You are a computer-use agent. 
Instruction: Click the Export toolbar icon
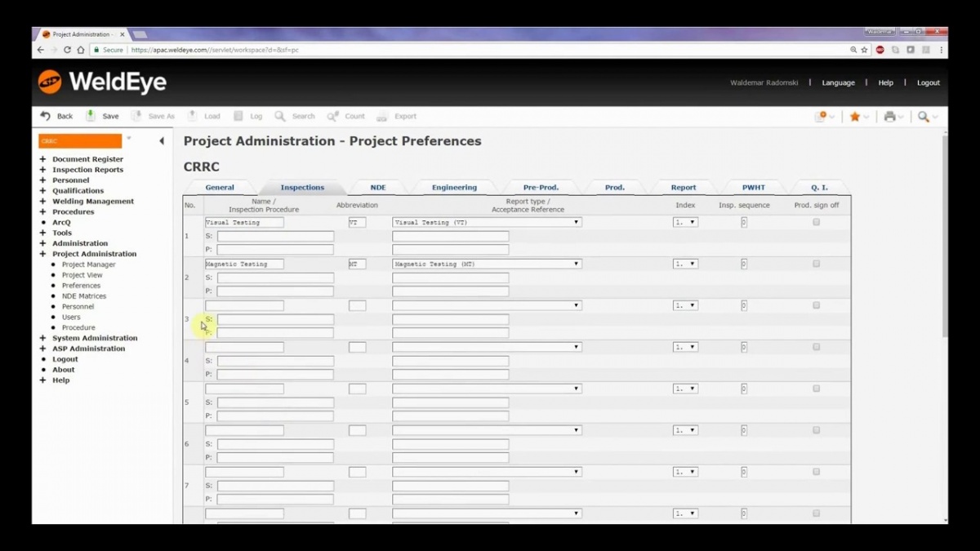pyautogui.click(x=382, y=117)
